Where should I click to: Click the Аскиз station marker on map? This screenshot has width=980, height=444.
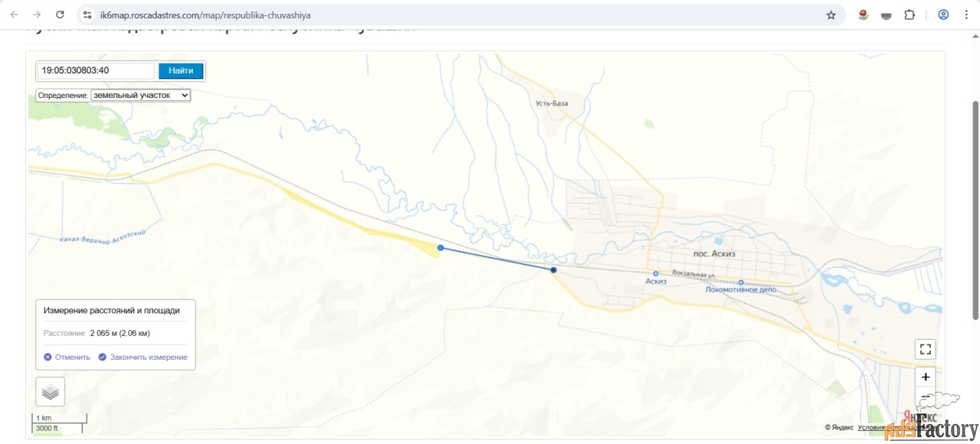coord(655,273)
